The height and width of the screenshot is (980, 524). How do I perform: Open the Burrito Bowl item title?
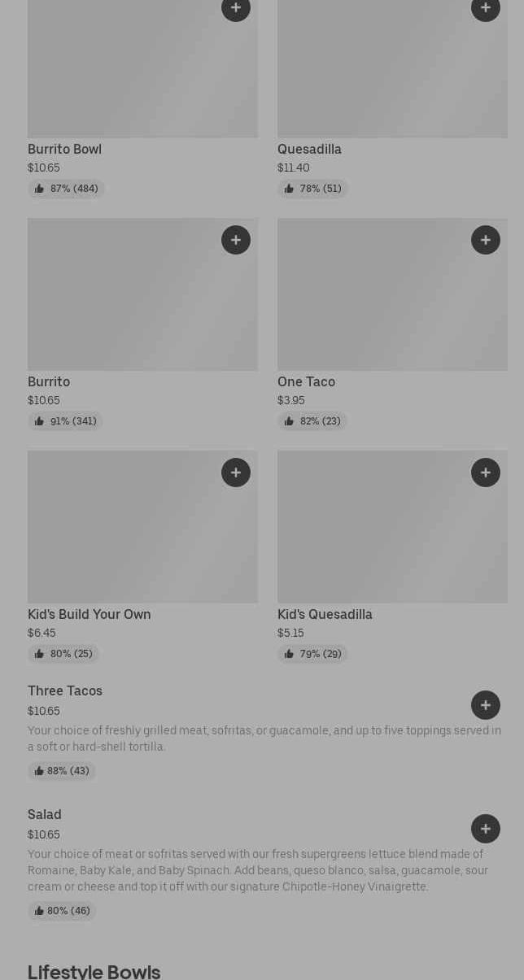65,150
